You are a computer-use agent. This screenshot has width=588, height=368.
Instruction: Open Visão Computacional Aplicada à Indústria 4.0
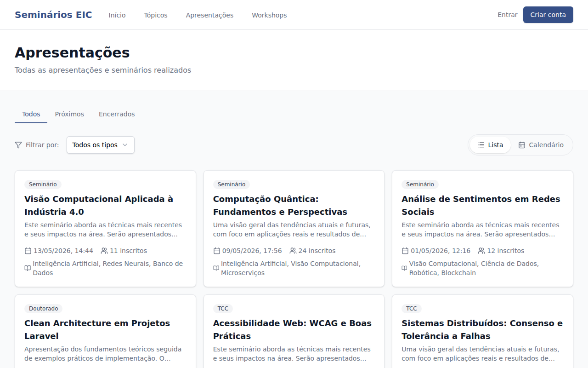coord(99,206)
